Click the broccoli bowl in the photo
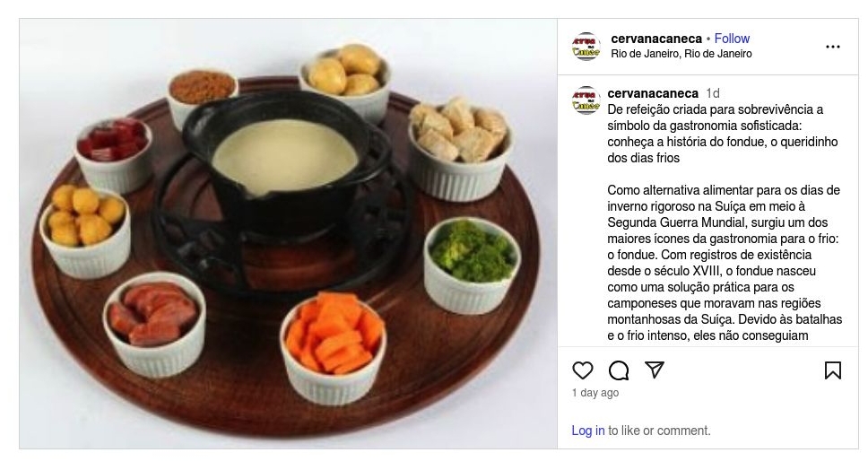The width and height of the screenshot is (868, 470). (473, 265)
